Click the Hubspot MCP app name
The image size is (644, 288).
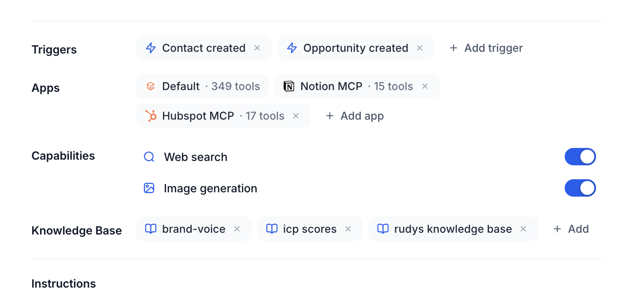point(198,116)
